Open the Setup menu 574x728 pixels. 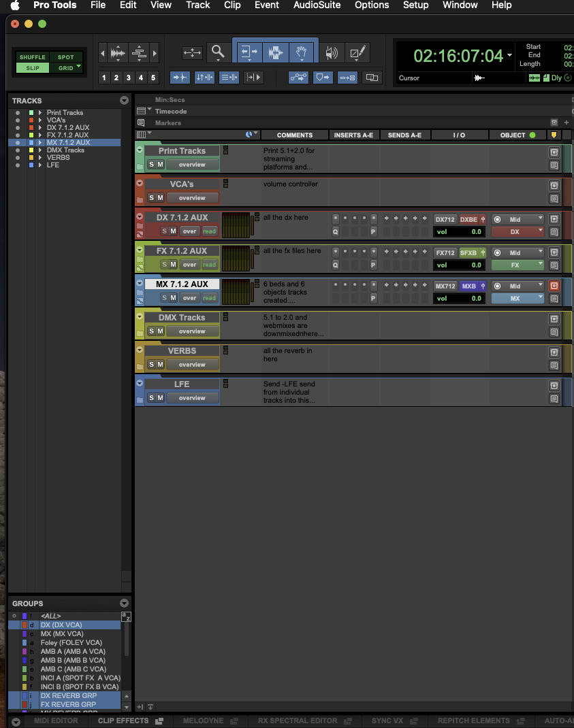(x=415, y=5)
